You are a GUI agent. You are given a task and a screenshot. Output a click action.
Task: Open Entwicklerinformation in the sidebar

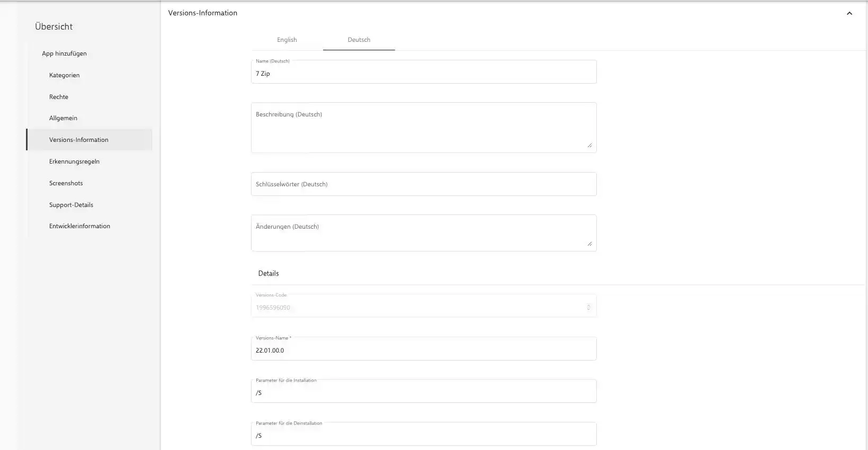coord(79,226)
